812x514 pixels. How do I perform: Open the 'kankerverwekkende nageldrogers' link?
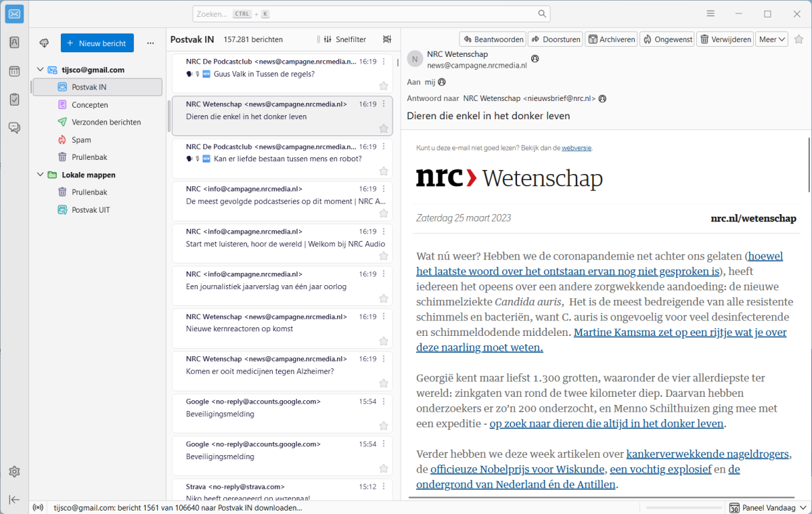click(x=708, y=454)
